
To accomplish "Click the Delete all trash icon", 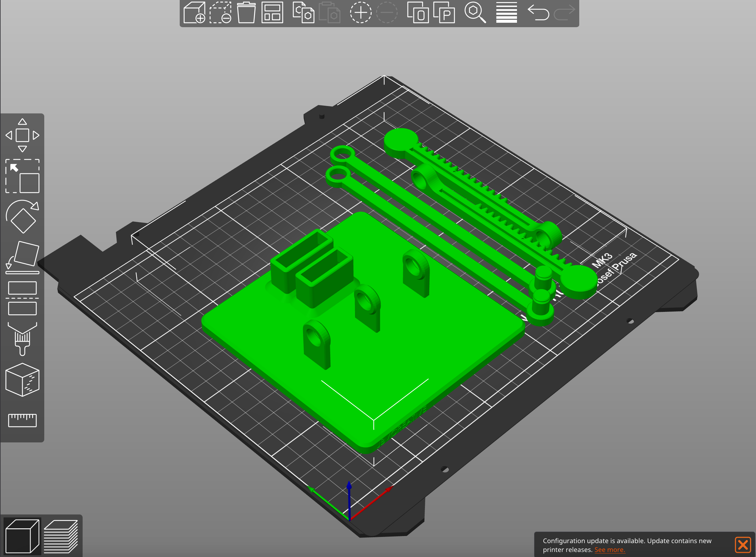I will [x=246, y=13].
